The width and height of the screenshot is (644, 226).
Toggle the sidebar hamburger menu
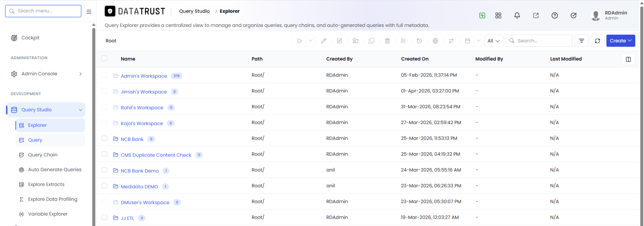89,11
